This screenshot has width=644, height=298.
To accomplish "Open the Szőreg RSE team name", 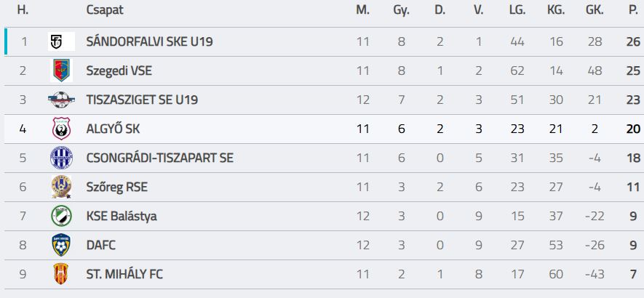I will pyautogui.click(x=116, y=187).
